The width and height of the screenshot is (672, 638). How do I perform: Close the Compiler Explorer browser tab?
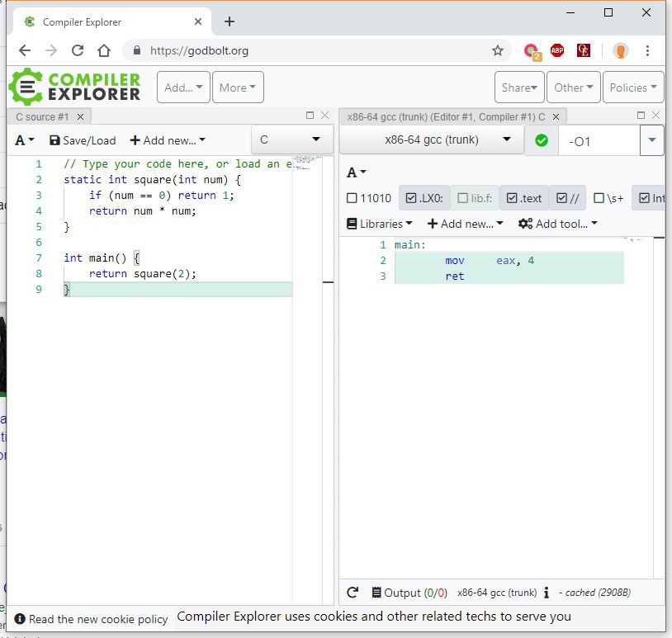(x=198, y=21)
